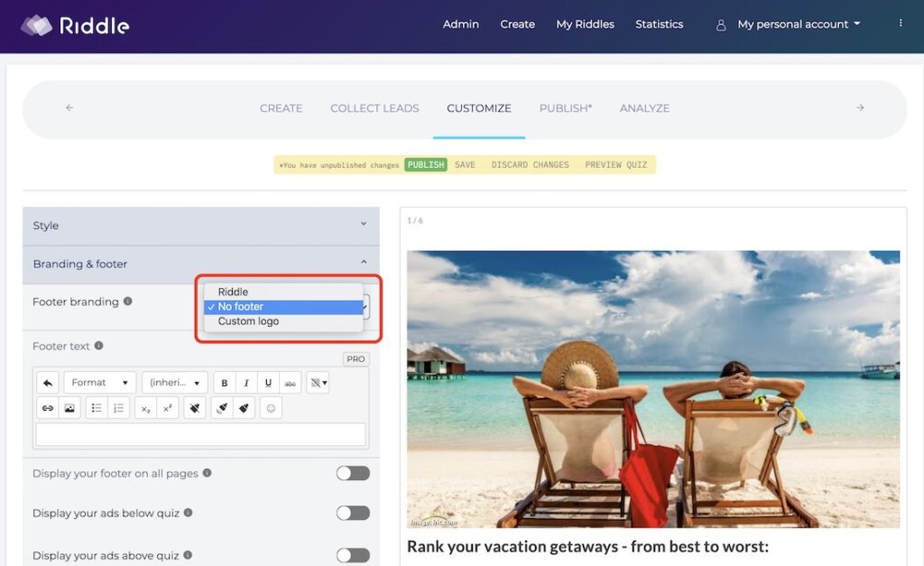Click the undo arrow in footer editor
Viewport: 924px width, 566px height.
(x=48, y=383)
